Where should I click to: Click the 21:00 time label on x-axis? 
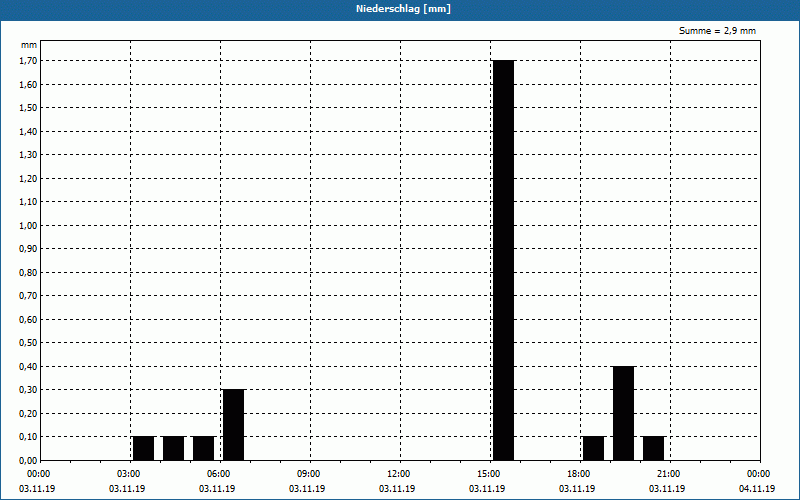pyautogui.click(x=668, y=474)
